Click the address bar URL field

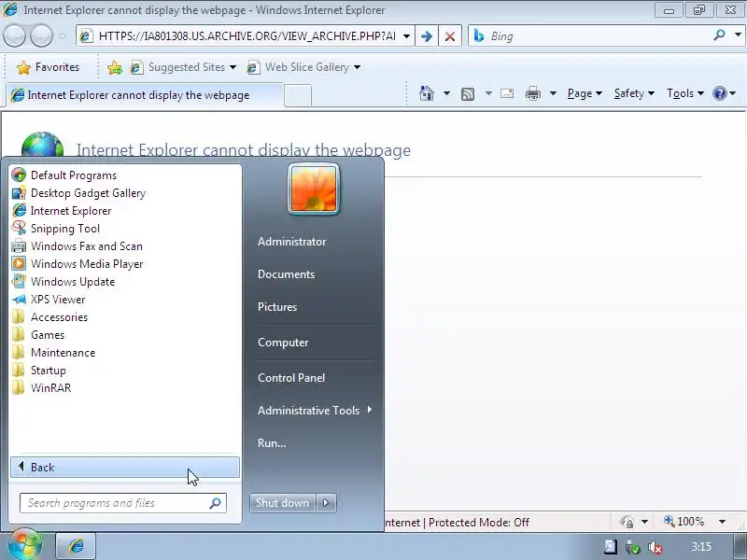pyautogui.click(x=247, y=36)
